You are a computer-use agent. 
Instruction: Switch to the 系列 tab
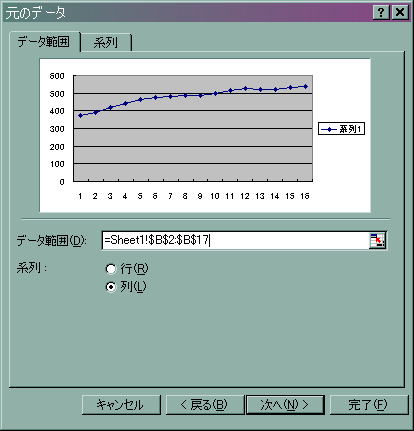click(x=106, y=42)
